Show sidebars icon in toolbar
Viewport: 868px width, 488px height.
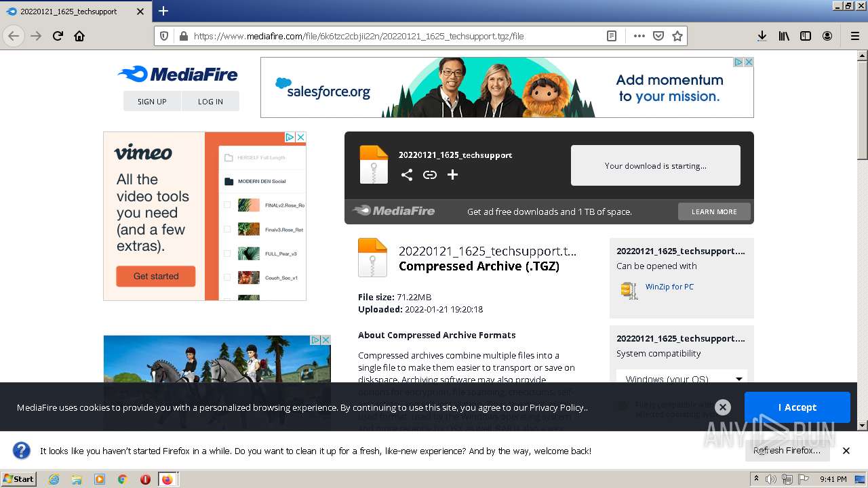pos(806,36)
